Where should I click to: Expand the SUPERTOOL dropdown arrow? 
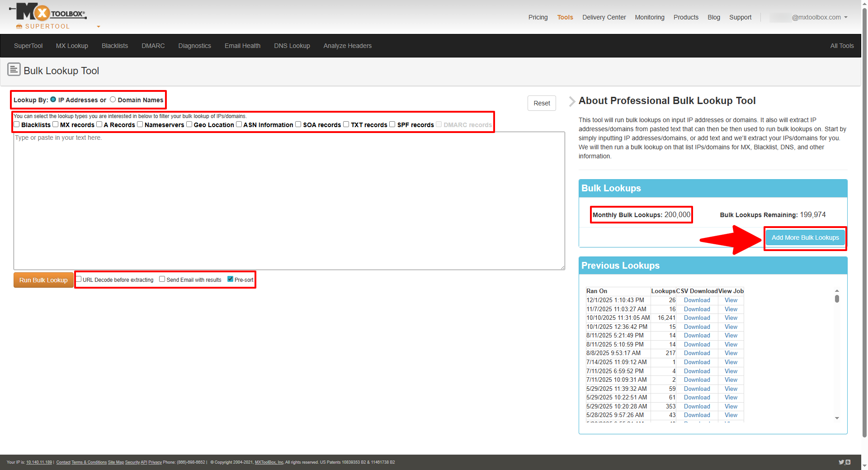coord(98,26)
